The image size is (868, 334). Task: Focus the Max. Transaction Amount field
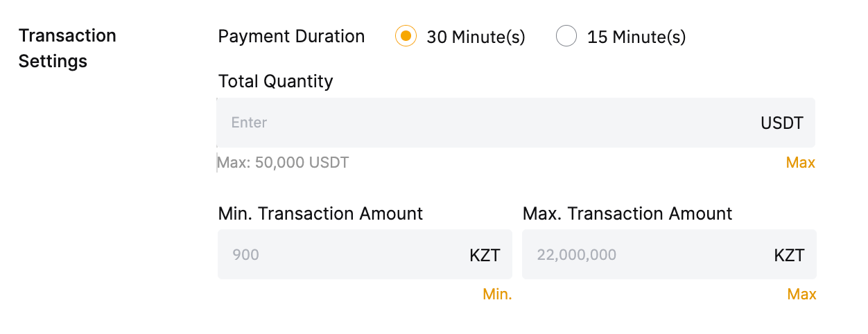[645, 255]
